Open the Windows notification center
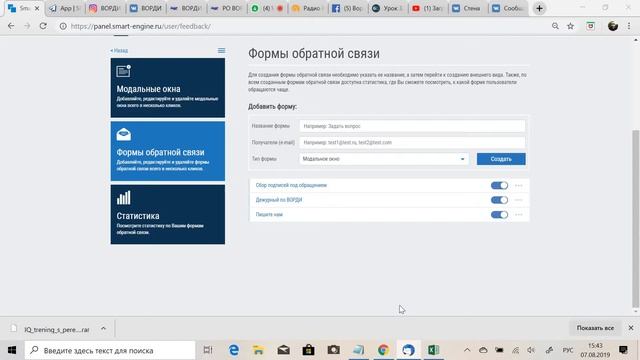The height and width of the screenshot is (360, 640). (x=623, y=350)
